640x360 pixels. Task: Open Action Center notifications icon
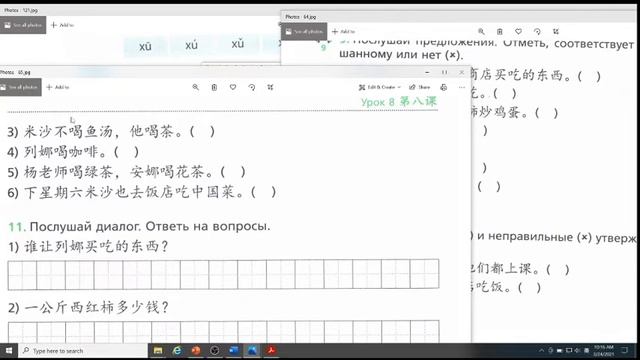coord(624,350)
